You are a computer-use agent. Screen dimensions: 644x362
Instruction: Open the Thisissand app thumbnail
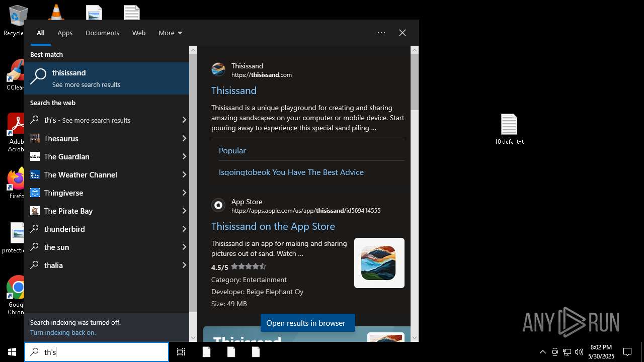[379, 263]
